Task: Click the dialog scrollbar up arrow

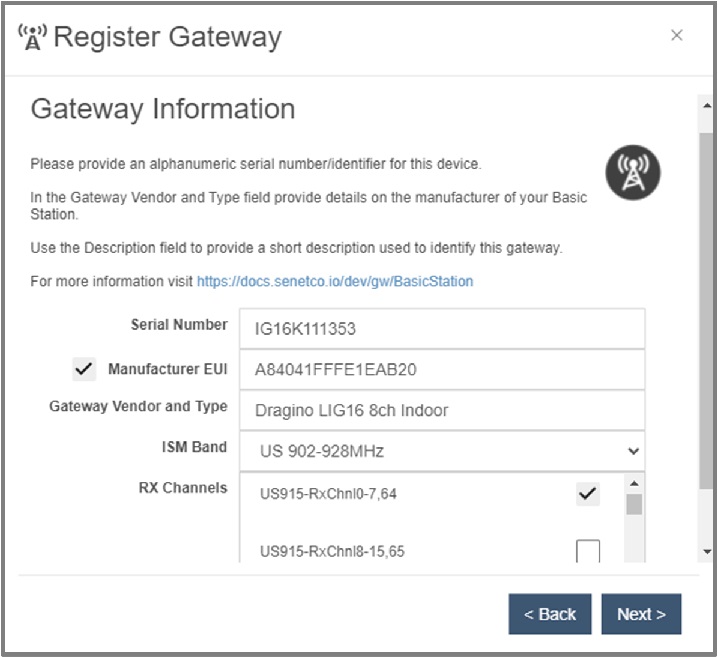Action: click(707, 105)
